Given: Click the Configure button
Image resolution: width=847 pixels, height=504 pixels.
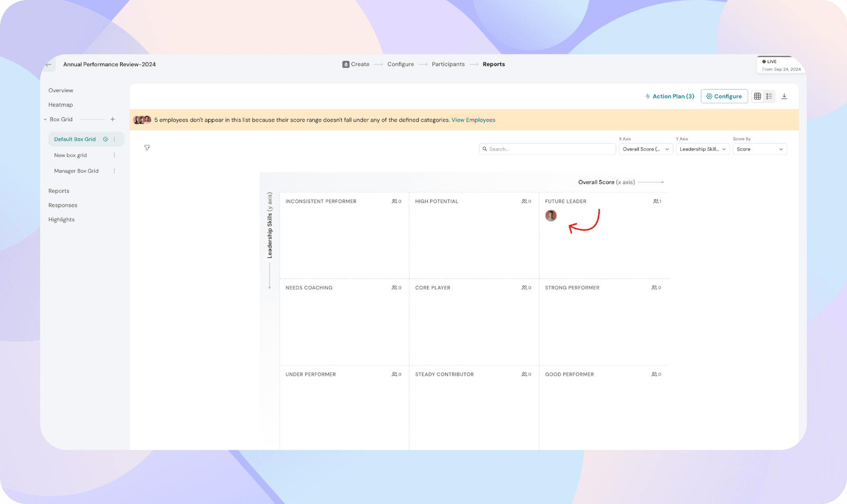Looking at the screenshot, I should point(724,96).
